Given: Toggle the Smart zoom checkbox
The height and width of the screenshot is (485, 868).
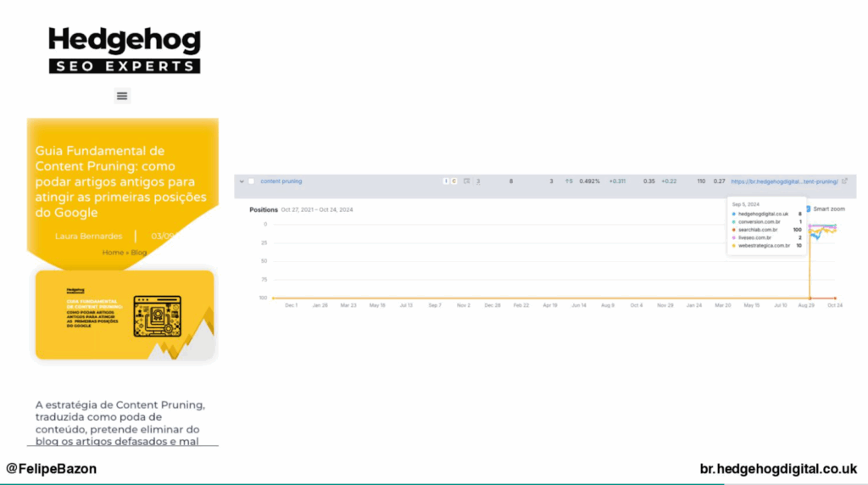Looking at the screenshot, I should click(808, 209).
